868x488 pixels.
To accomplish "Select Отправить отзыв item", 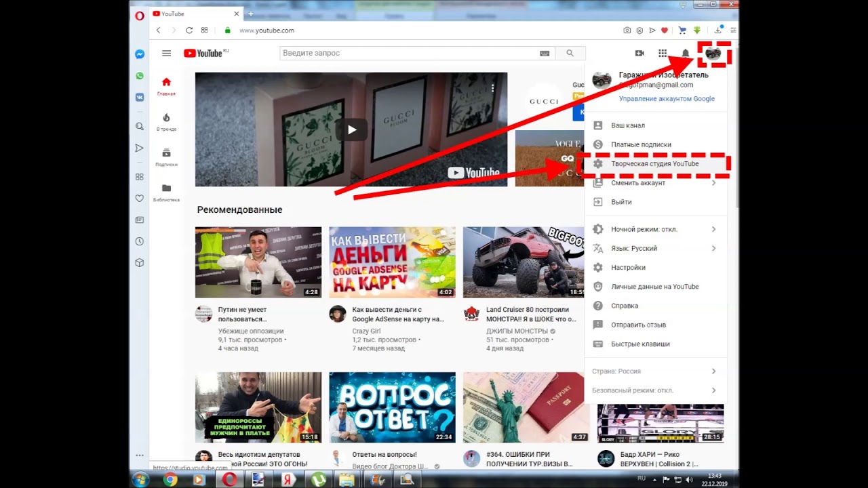I will pyautogui.click(x=655, y=325).
